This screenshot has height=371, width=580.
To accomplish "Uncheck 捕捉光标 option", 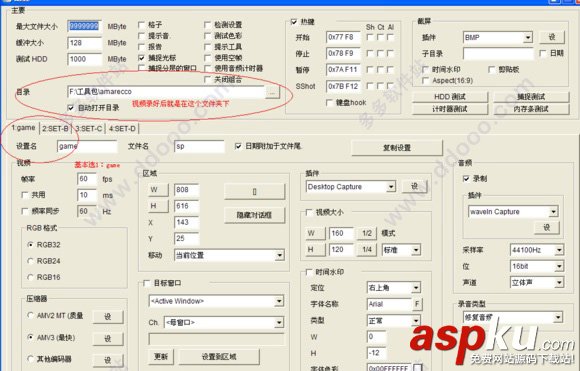I will pos(141,58).
